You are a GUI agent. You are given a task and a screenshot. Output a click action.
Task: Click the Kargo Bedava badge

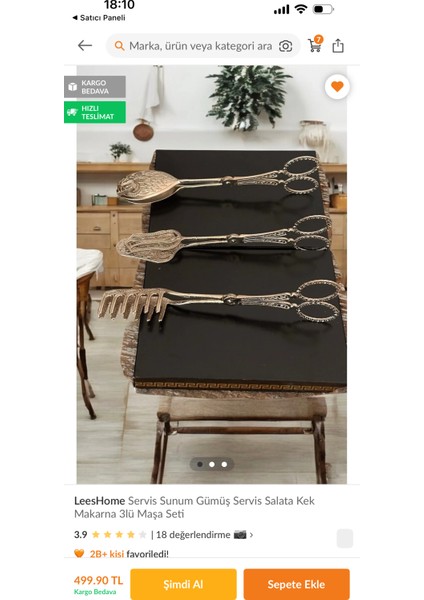[95, 87]
